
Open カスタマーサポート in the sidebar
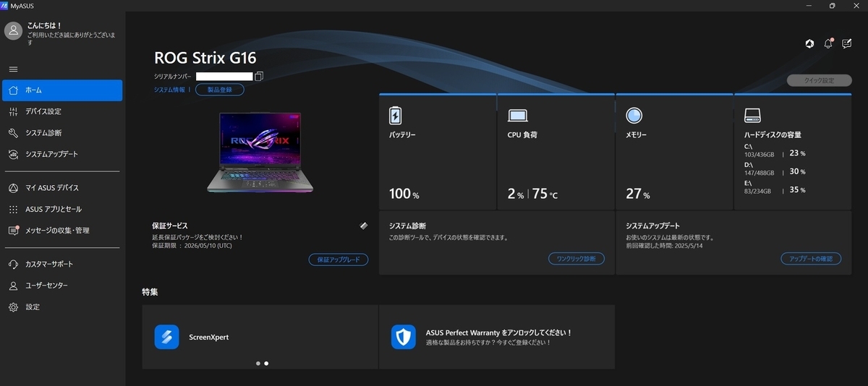tap(62, 264)
